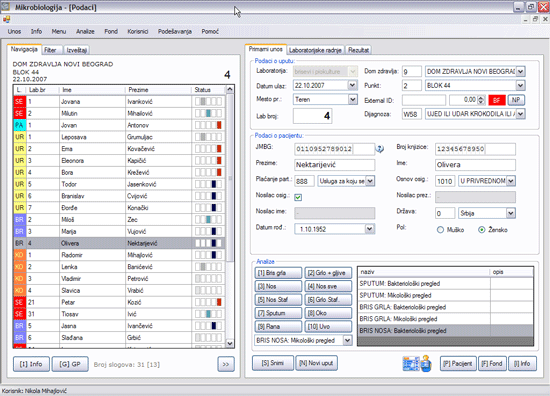Click the yellow UR label for Leposava
This screenshot has height=396, width=550.
coord(19,137)
